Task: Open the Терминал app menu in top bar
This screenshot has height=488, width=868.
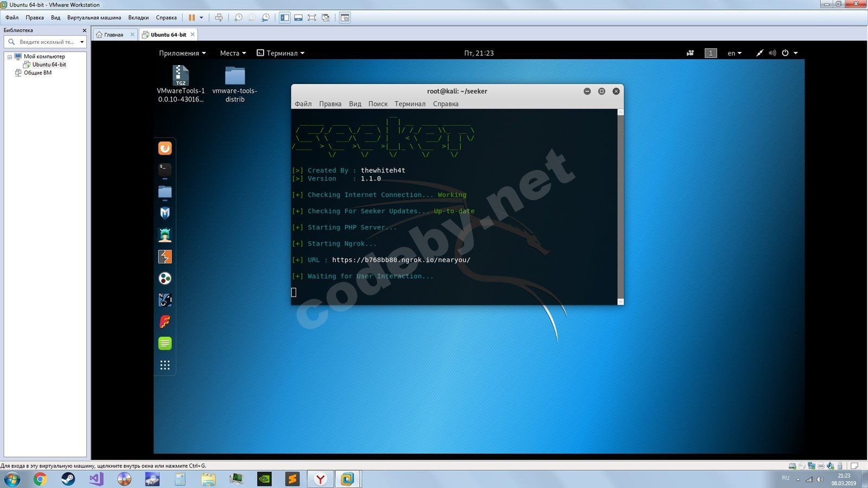Action: point(280,53)
